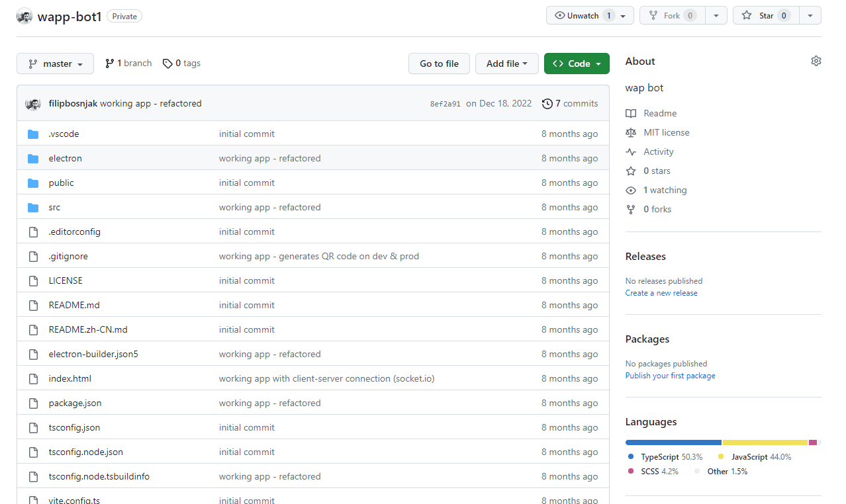Expand the Add file dropdown
This screenshot has height=504, width=846.
(x=506, y=63)
